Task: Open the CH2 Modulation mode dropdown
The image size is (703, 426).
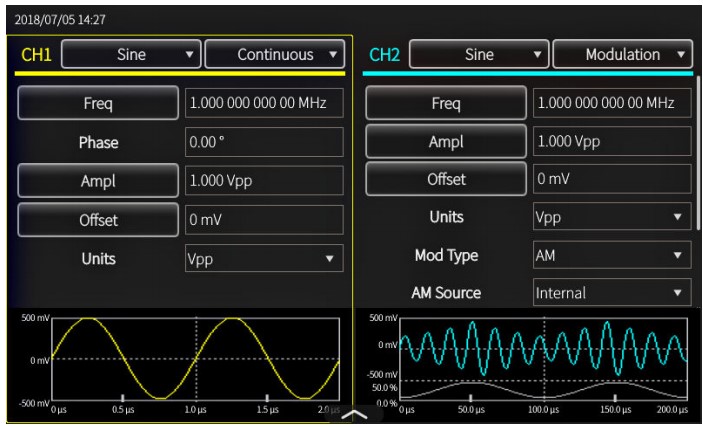Action: click(623, 54)
